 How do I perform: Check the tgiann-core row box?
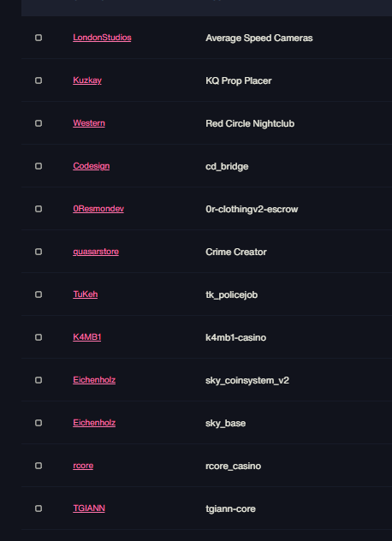(x=39, y=508)
